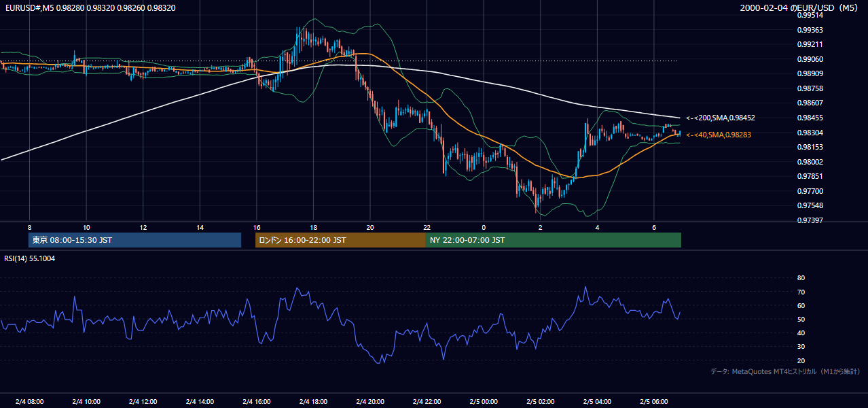
Task: Click price axis value 0.98909
Action: pyautogui.click(x=810, y=73)
